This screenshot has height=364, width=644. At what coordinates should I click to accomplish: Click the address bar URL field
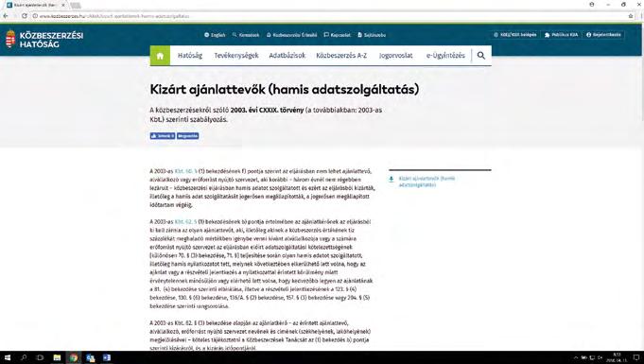[328, 16]
